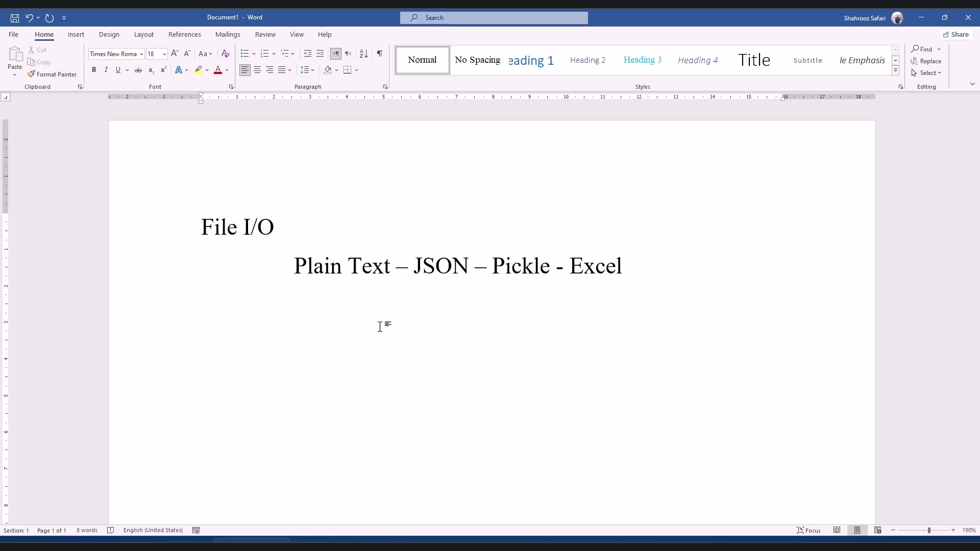
Task: Open the Change Case dropdown
Action: coord(205,54)
